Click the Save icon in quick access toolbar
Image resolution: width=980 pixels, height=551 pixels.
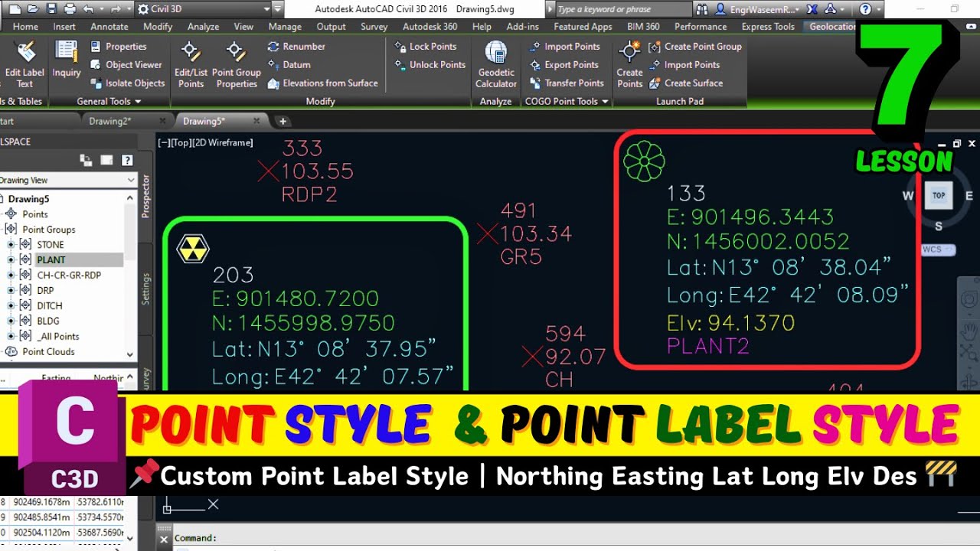click(51, 9)
